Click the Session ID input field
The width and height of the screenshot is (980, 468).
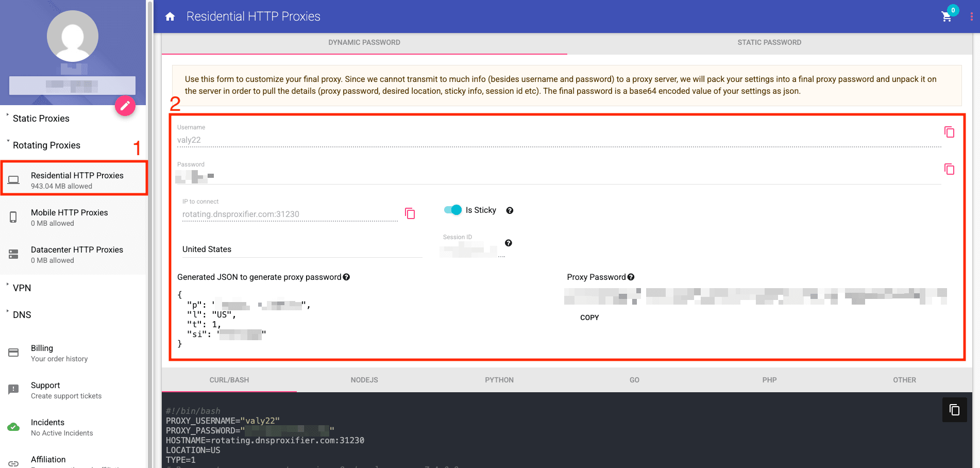point(472,250)
